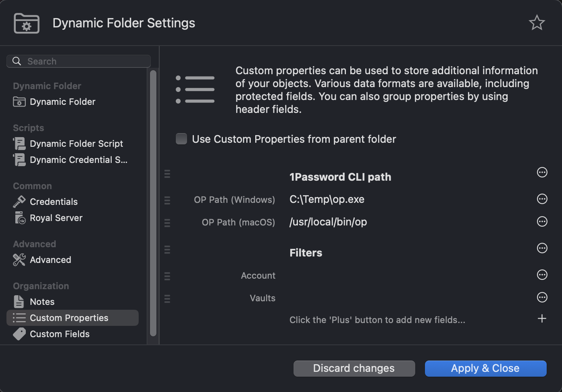Image resolution: width=562 pixels, height=392 pixels.
Task: Click the drag handle beside Filters header
Action: point(167,250)
